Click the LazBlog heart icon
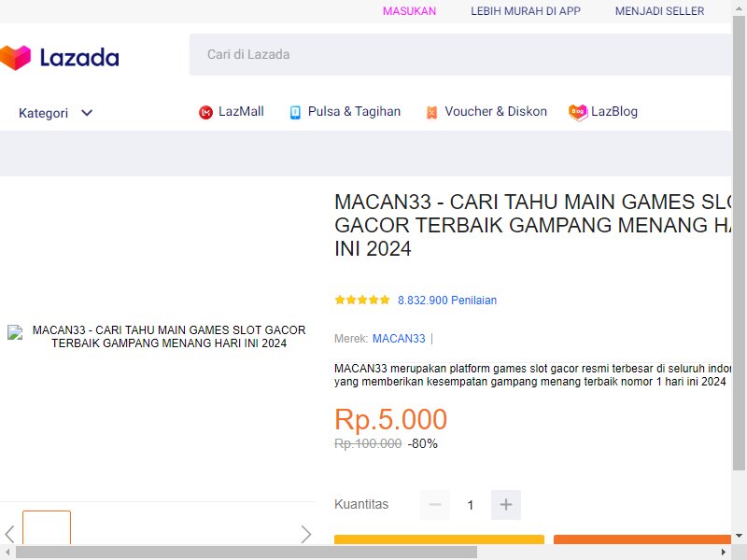The image size is (747, 560). (x=578, y=112)
